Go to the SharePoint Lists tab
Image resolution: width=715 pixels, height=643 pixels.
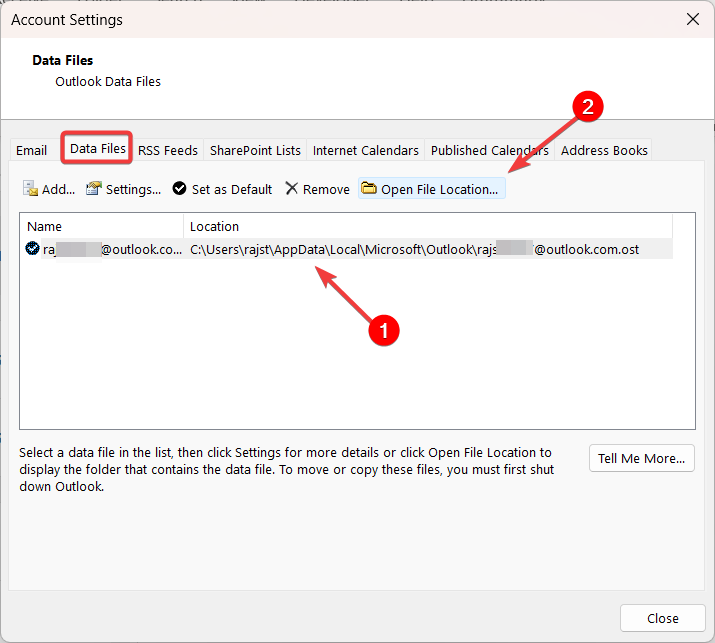255,150
